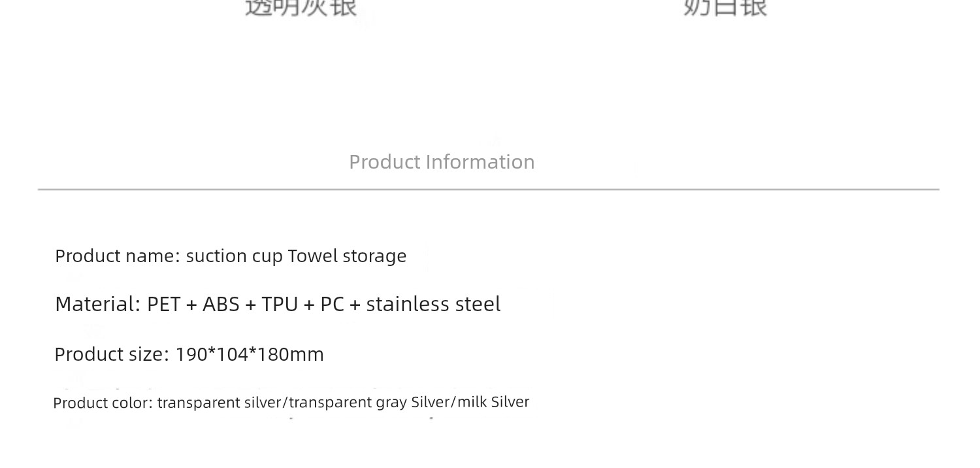Click the left Chinese color caption

click(x=301, y=8)
